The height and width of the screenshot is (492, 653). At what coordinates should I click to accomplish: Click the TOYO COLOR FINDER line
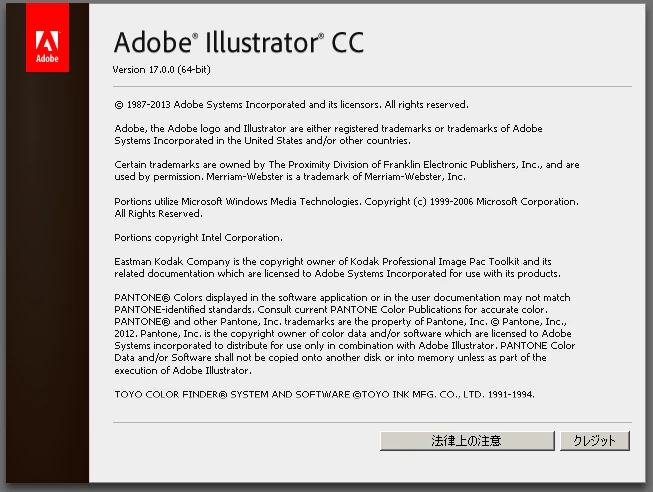point(324,394)
